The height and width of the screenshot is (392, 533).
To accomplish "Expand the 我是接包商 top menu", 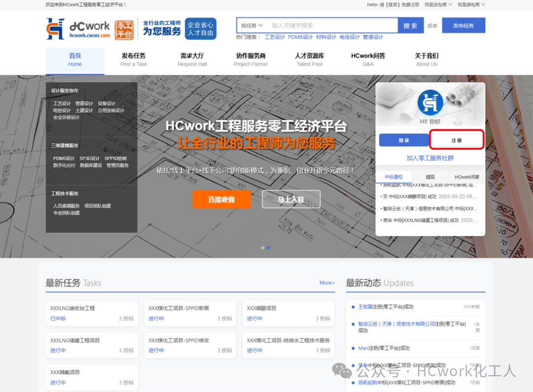I will point(471,4).
